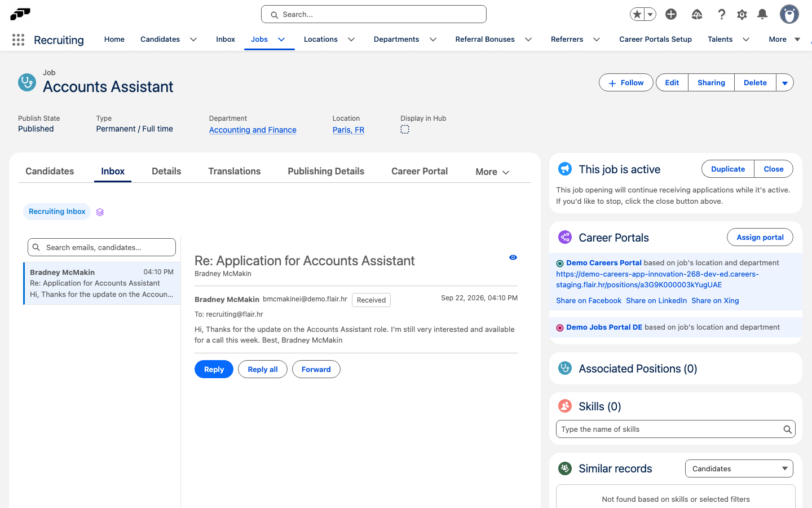Open the Accounting and Finance link
The width and height of the screenshot is (812, 508).
click(253, 130)
